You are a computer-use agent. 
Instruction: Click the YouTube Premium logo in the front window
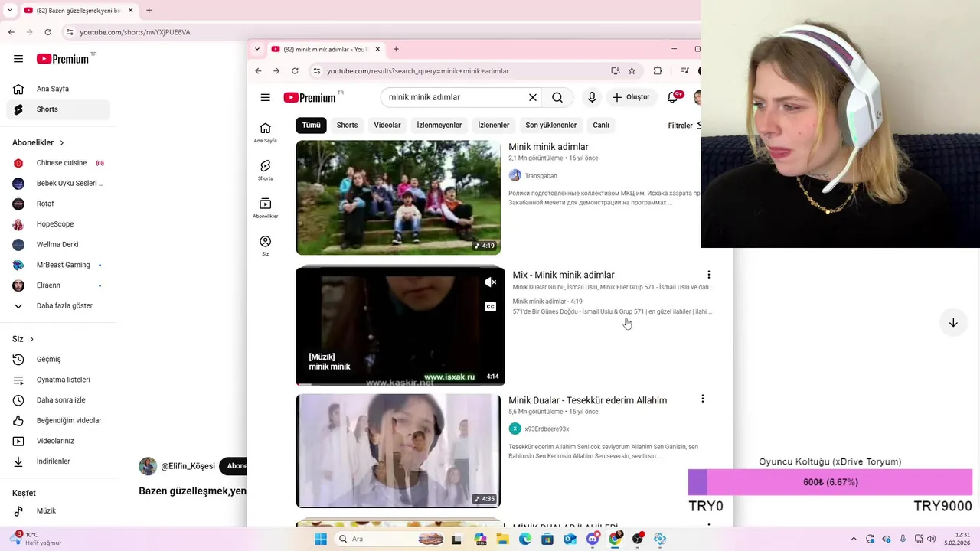click(313, 97)
